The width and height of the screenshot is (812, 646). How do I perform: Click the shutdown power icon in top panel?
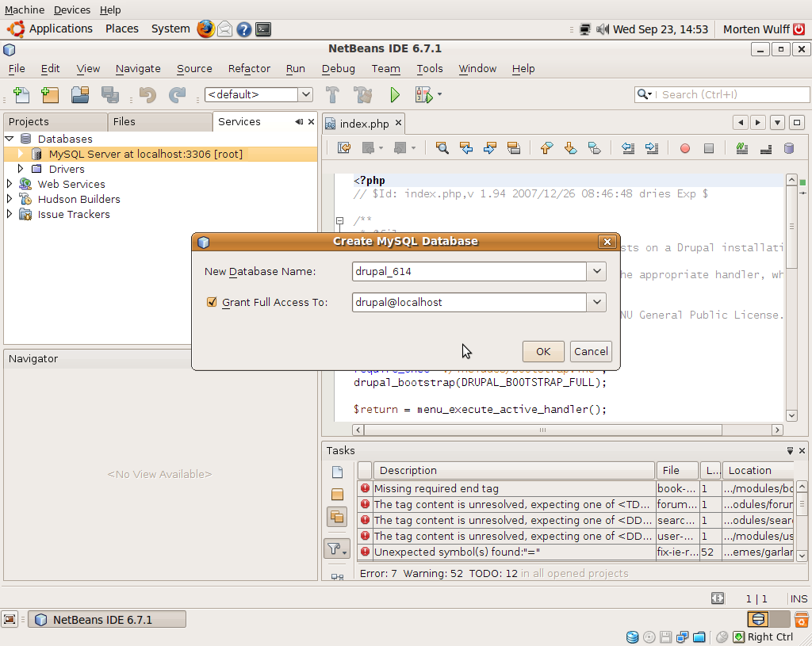[x=799, y=29]
